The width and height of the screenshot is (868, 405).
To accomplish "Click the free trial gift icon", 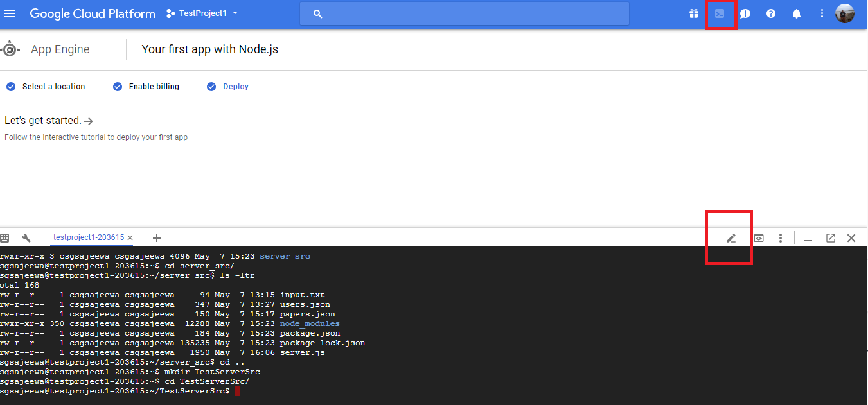I will (x=694, y=13).
